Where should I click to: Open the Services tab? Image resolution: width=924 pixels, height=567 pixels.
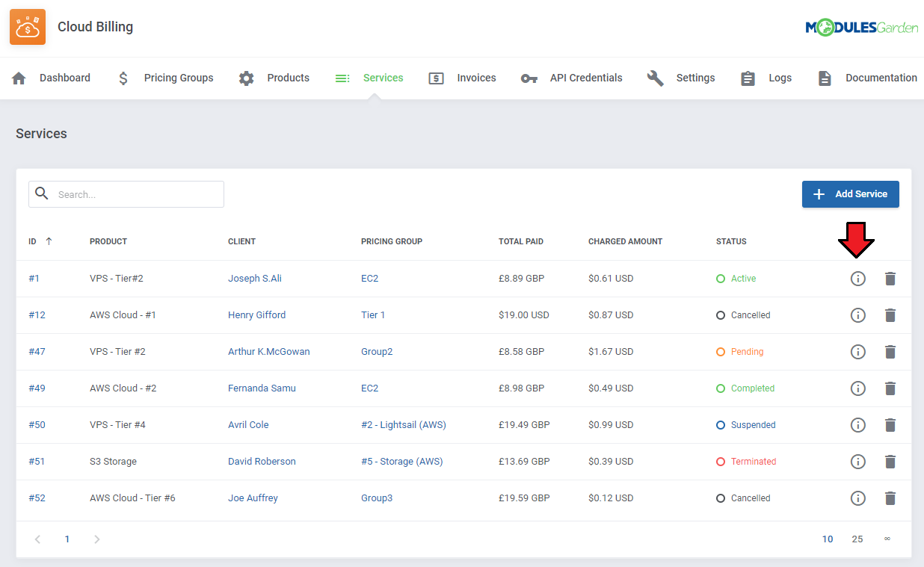point(369,78)
